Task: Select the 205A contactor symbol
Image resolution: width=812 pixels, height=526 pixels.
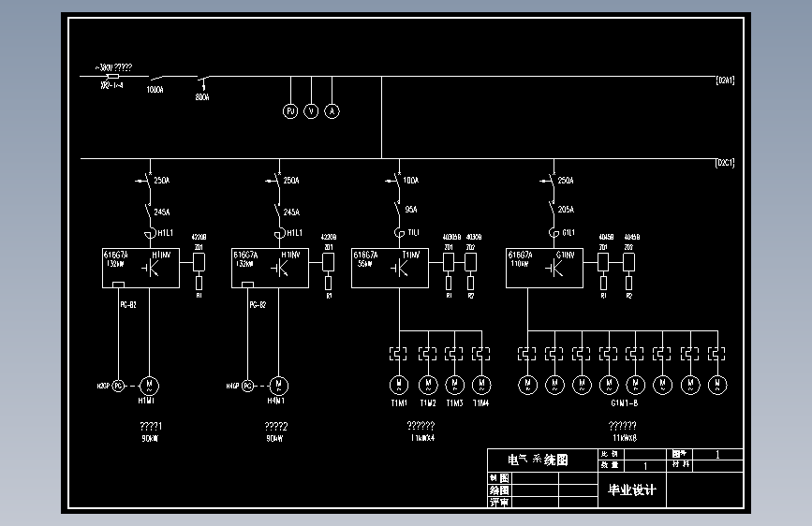Action: (552, 209)
